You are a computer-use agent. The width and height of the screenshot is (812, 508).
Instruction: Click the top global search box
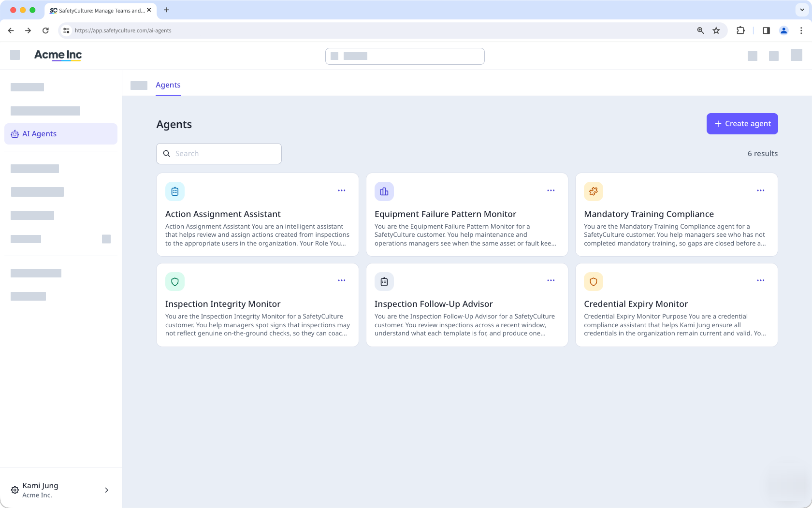click(x=405, y=56)
